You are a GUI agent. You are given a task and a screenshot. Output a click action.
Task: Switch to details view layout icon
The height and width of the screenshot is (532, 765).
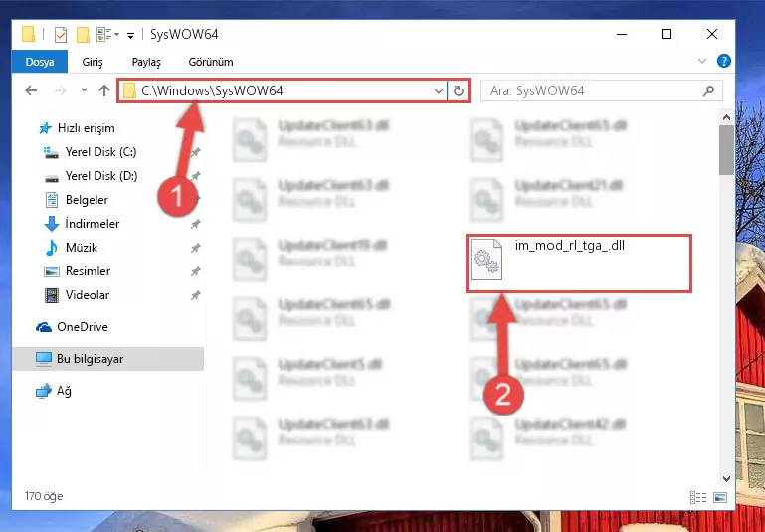[698, 497]
